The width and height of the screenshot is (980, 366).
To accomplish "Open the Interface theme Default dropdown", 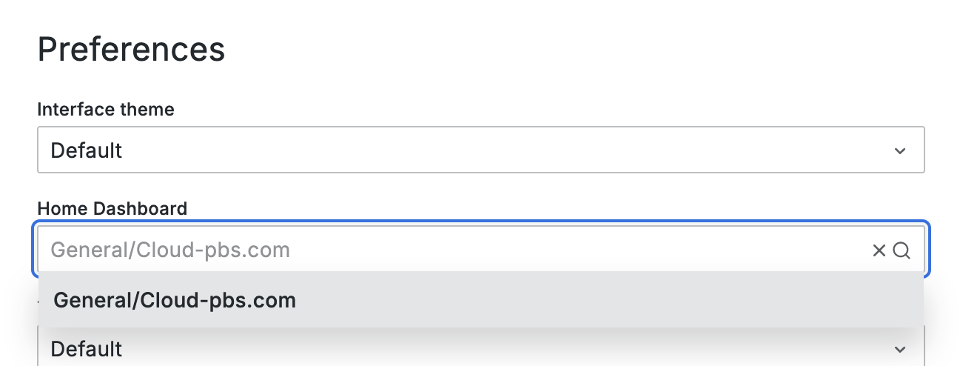I will [x=480, y=150].
